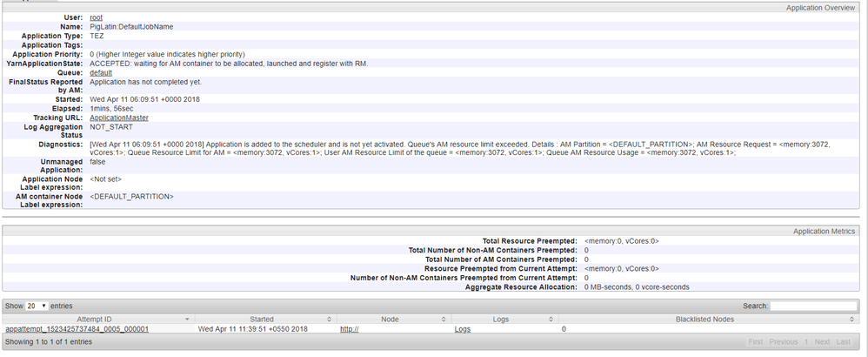Select Resource Preempted from Current Attempt value
868x357 pixels.
[x=622, y=269]
